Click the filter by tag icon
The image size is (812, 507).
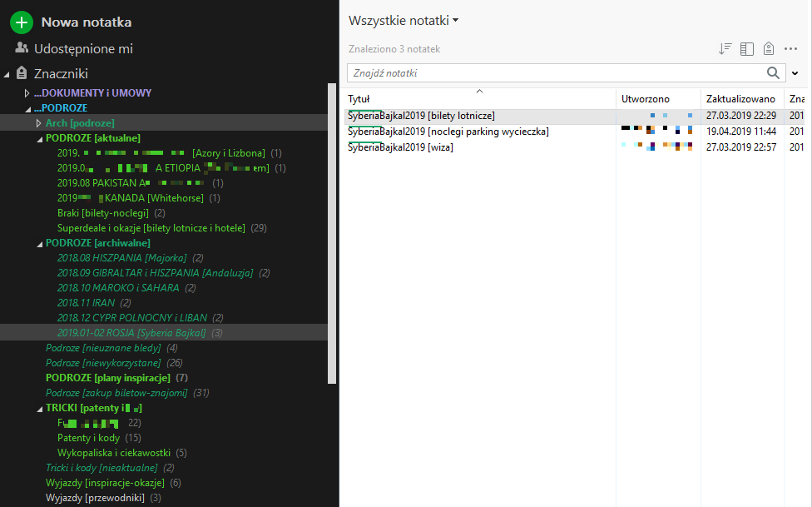coord(769,49)
